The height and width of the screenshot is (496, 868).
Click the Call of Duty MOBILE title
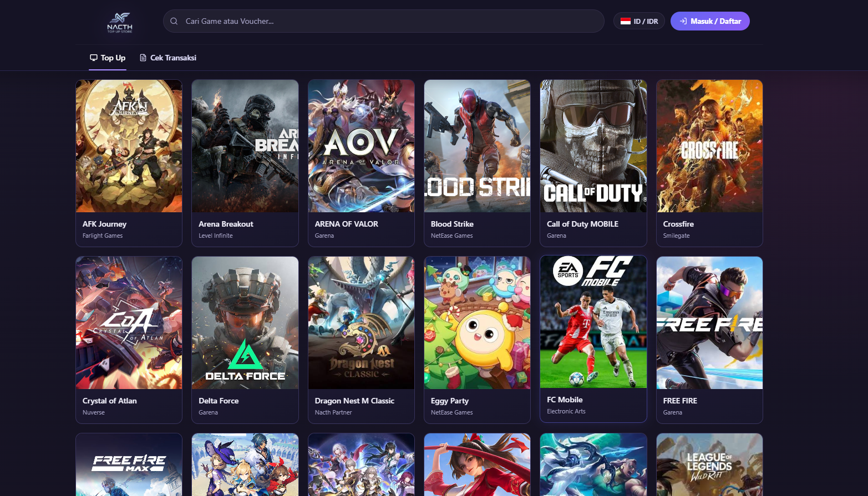point(582,224)
